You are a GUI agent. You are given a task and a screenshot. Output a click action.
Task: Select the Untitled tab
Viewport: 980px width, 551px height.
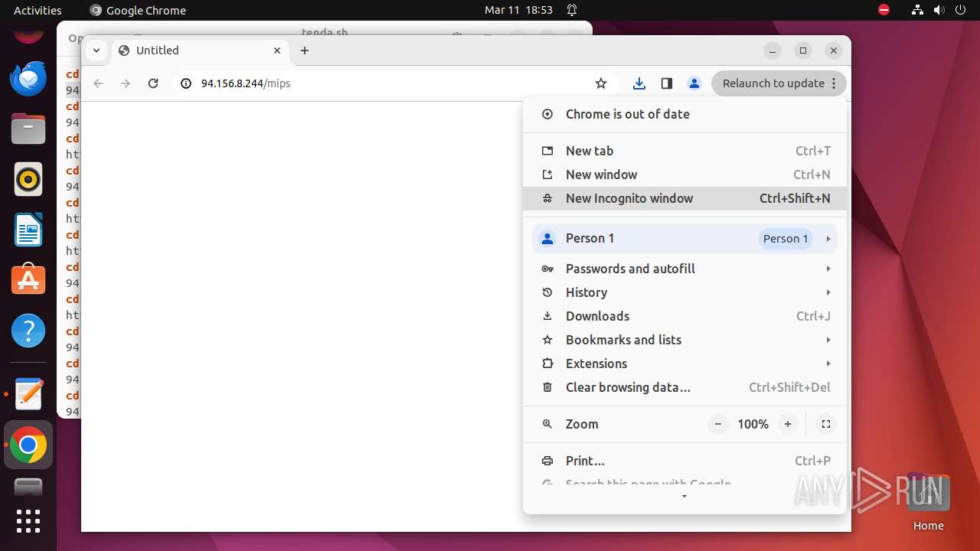click(x=201, y=51)
